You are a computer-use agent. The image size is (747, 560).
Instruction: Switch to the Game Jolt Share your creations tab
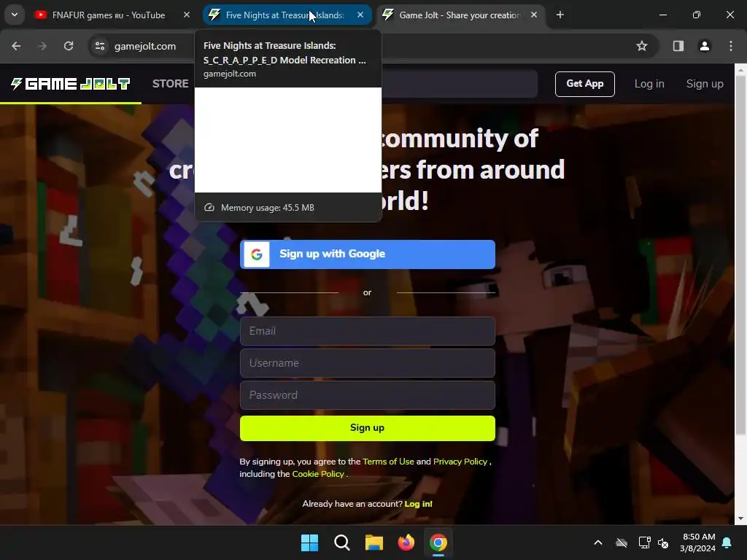pyautogui.click(x=461, y=15)
